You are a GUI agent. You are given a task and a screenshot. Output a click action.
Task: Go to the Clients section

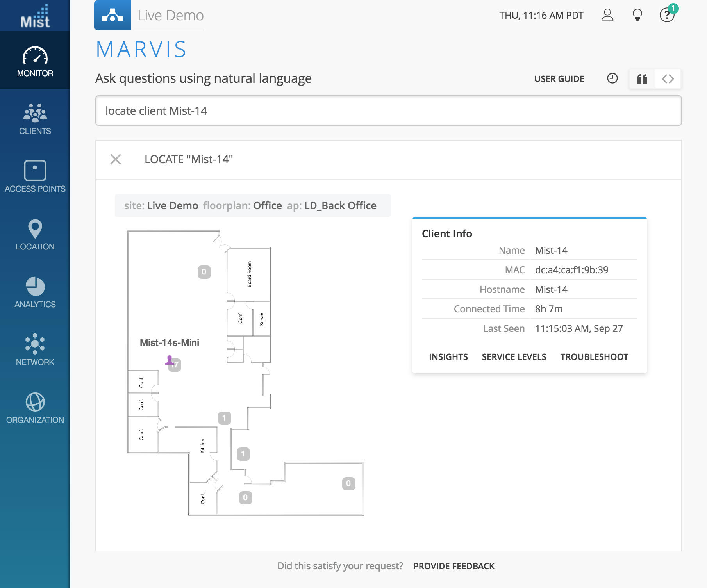pos(35,119)
